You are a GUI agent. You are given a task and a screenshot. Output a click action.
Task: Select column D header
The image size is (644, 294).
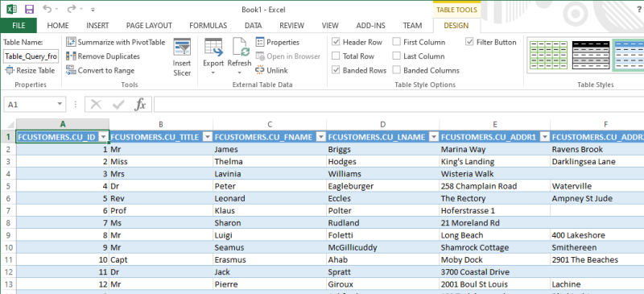tap(383, 124)
